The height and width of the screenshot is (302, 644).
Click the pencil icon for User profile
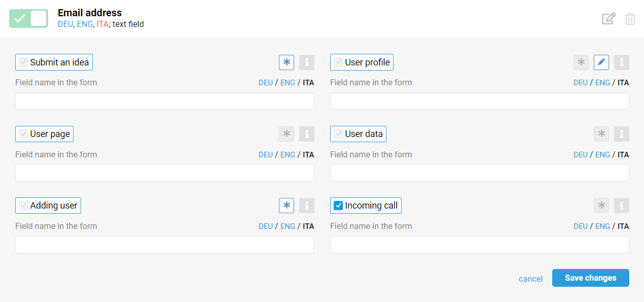601,62
